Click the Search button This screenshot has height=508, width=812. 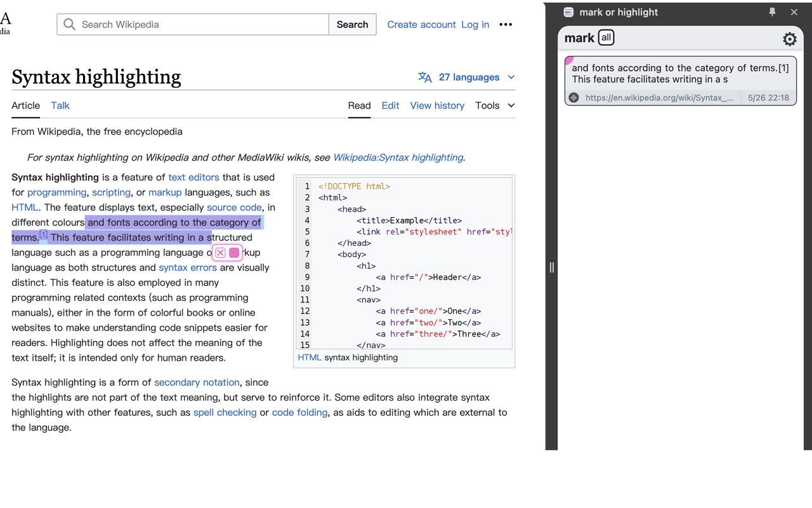(x=352, y=25)
